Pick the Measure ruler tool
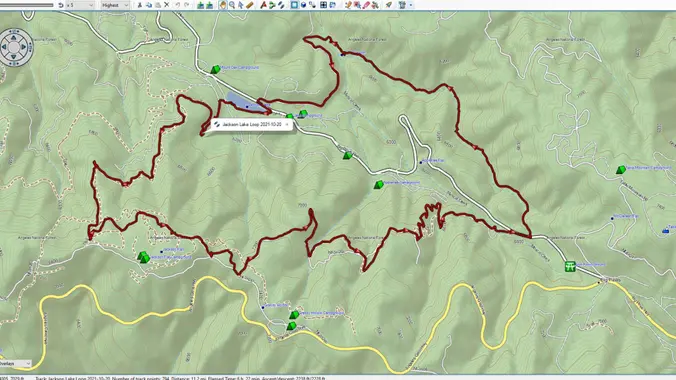The image size is (676, 380). (250, 5)
